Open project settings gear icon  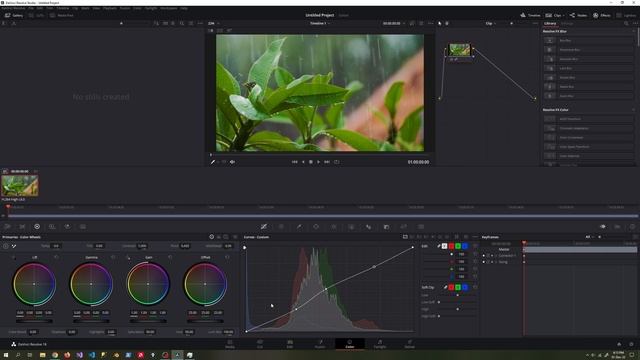pos(631,344)
